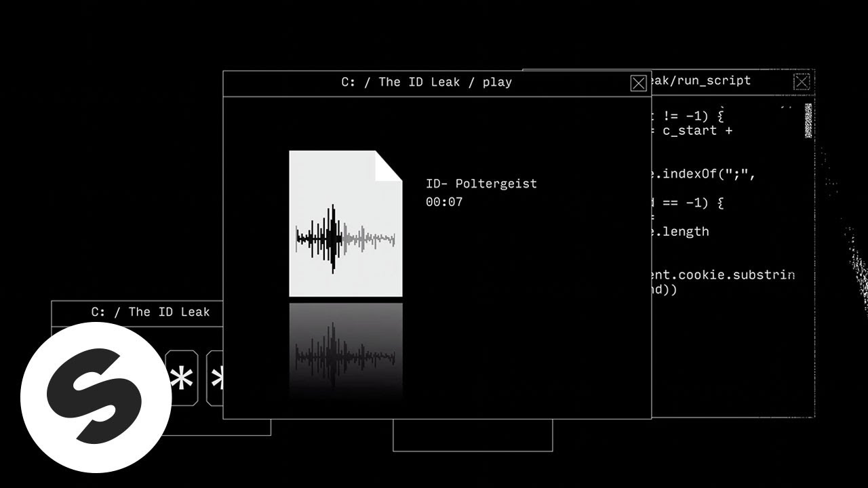Viewport: 868px width, 488px height.
Task: Close the run_script window
Action: [802, 82]
